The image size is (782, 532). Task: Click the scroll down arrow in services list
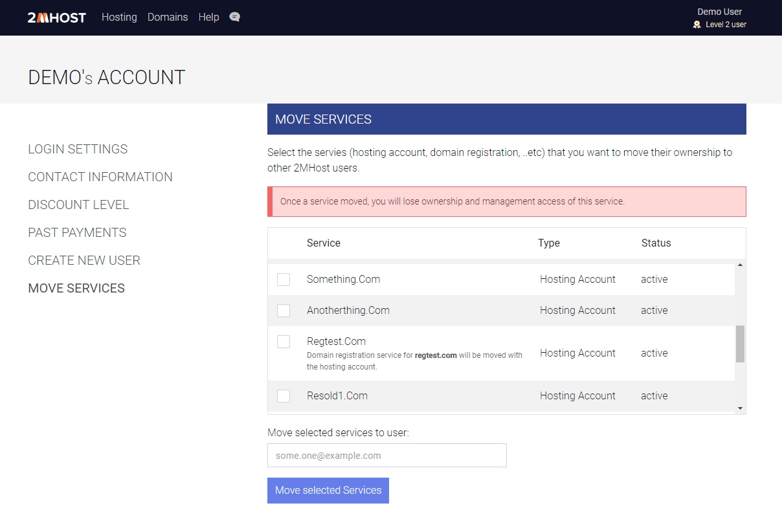[740, 408]
